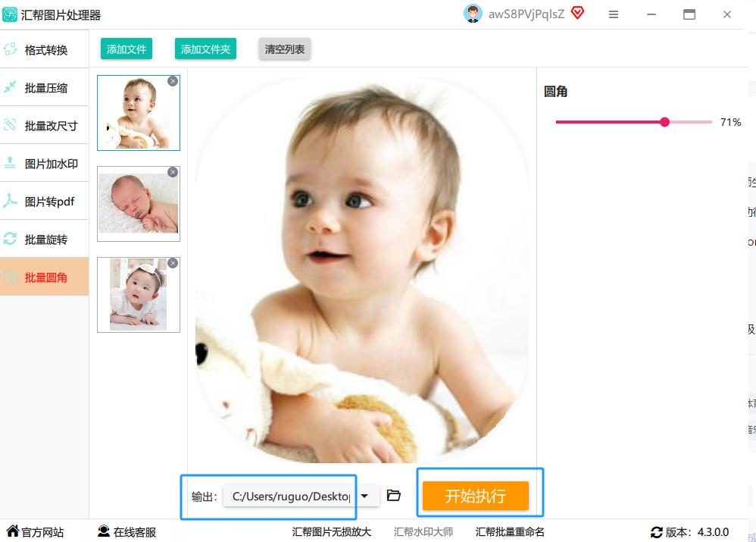
Task: Open the 批量旋转 rotate icon
Action: (10, 239)
